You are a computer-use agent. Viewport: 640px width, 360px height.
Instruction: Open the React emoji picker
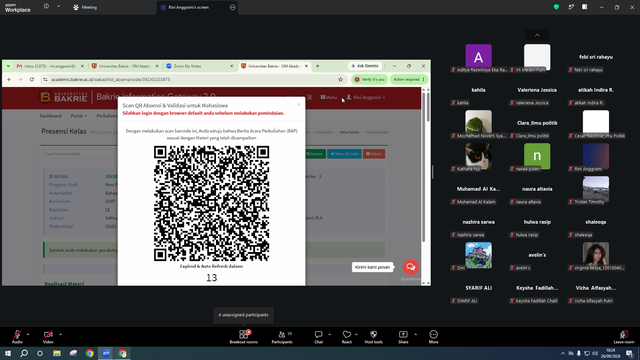tap(347, 337)
